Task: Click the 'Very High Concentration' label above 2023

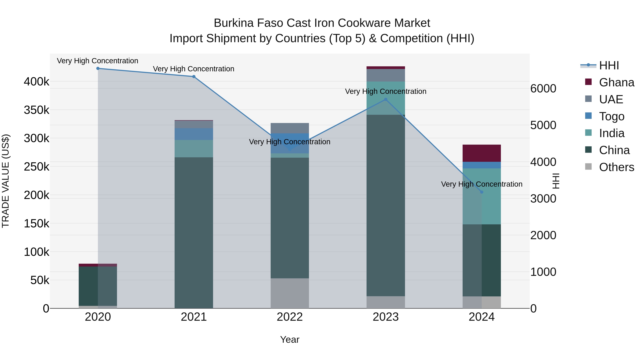Action: tap(386, 91)
